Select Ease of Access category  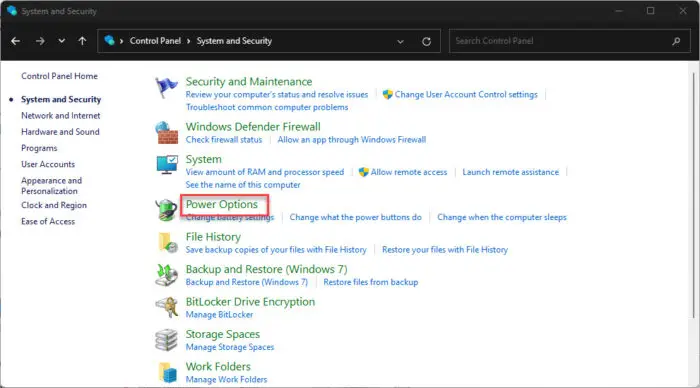click(x=48, y=221)
